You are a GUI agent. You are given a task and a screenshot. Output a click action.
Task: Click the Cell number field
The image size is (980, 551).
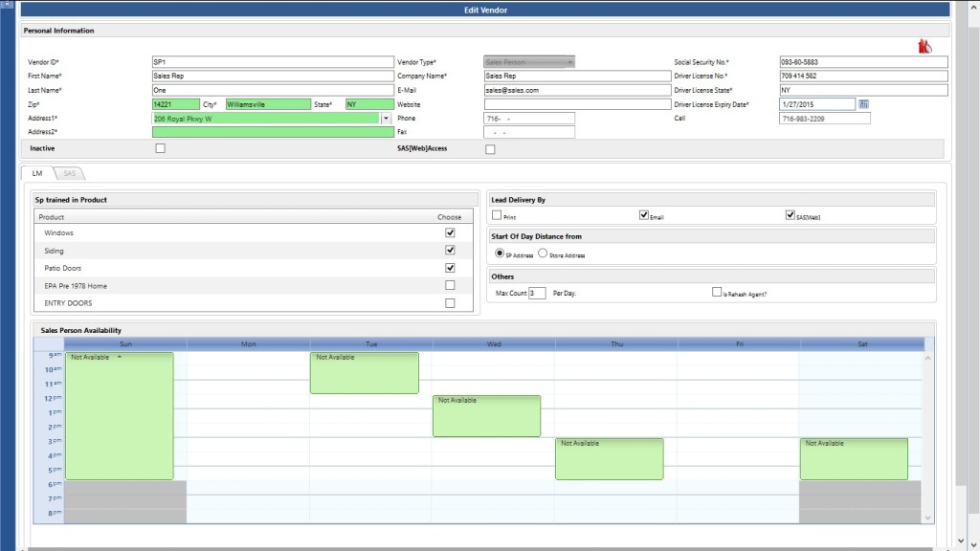[824, 118]
